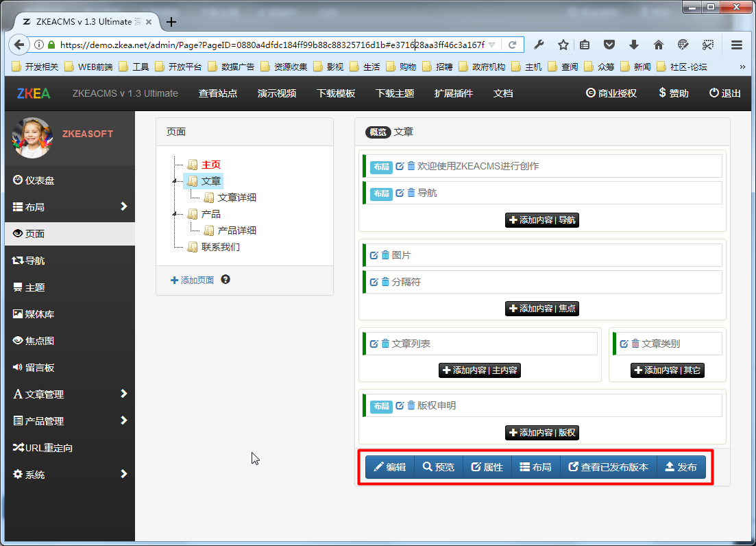The height and width of the screenshot is (546, 756).
Task: Click 退出 to log out
Action: (x=724, y=93)
